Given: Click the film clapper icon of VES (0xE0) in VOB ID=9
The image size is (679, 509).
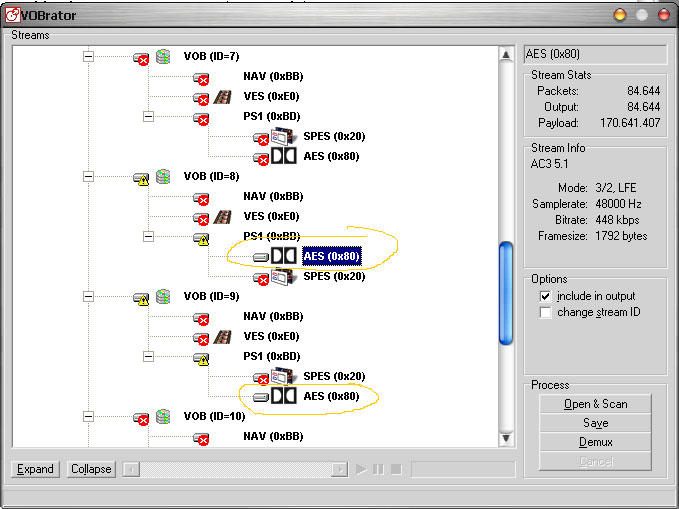Looking at the screenshot, I should point(223,337).
